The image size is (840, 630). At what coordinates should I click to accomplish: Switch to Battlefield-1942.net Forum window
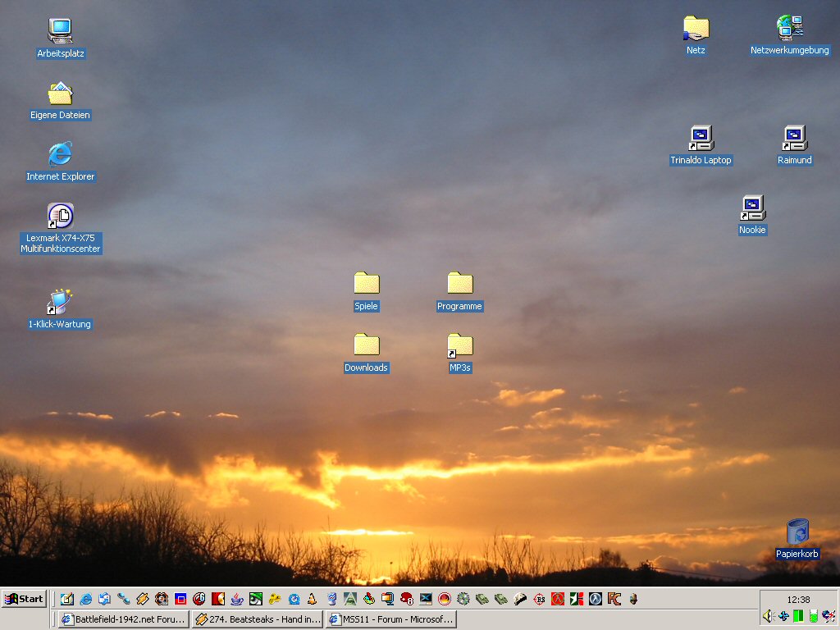tap(123, 619)
